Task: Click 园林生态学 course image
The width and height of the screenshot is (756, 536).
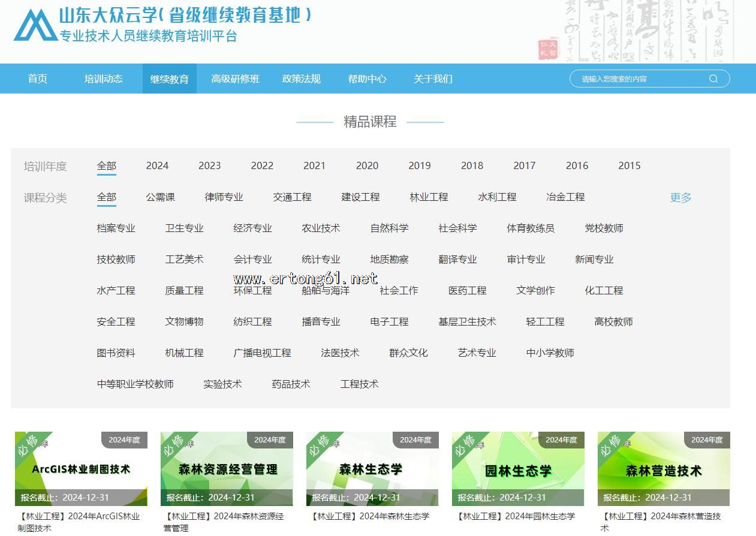Action: pos(518,468)
